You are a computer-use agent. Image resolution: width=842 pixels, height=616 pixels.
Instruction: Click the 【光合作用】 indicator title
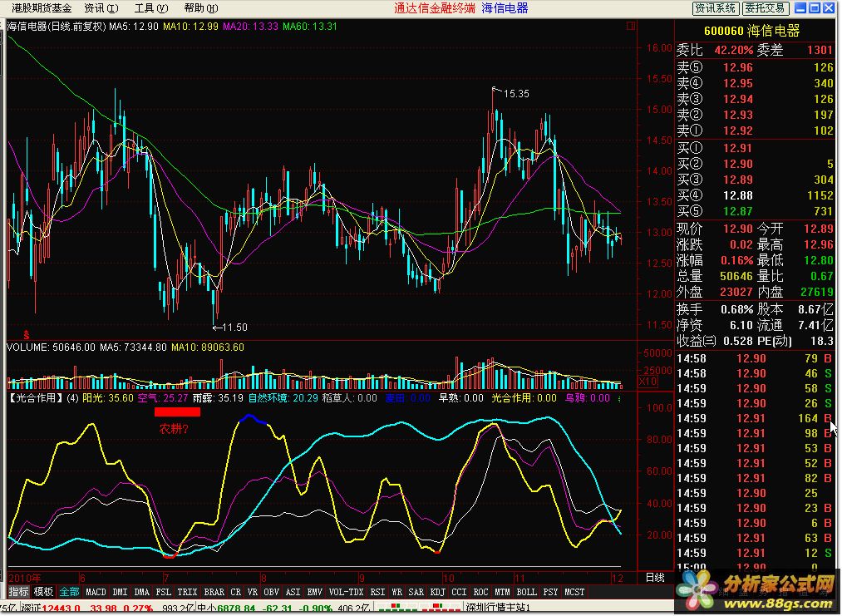point(35,398)
